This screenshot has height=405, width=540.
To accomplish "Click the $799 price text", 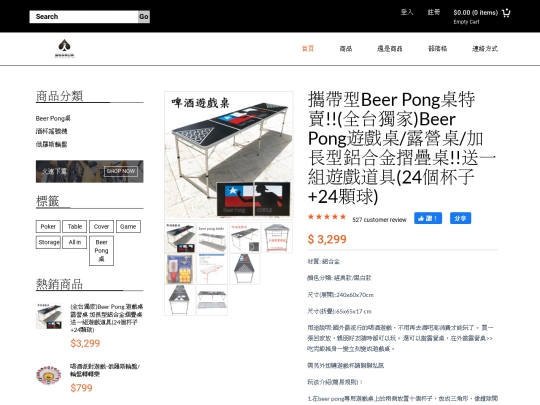I will point(81,388).
